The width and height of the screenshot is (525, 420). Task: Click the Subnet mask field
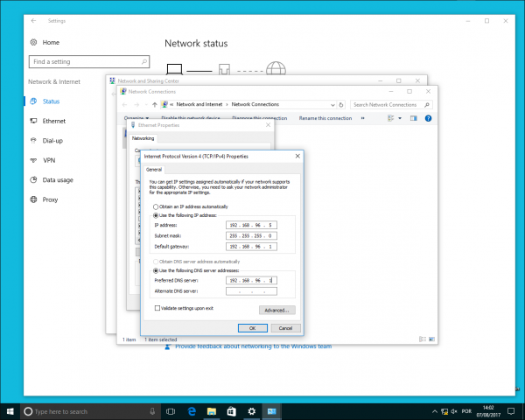(x=251, y=235)
